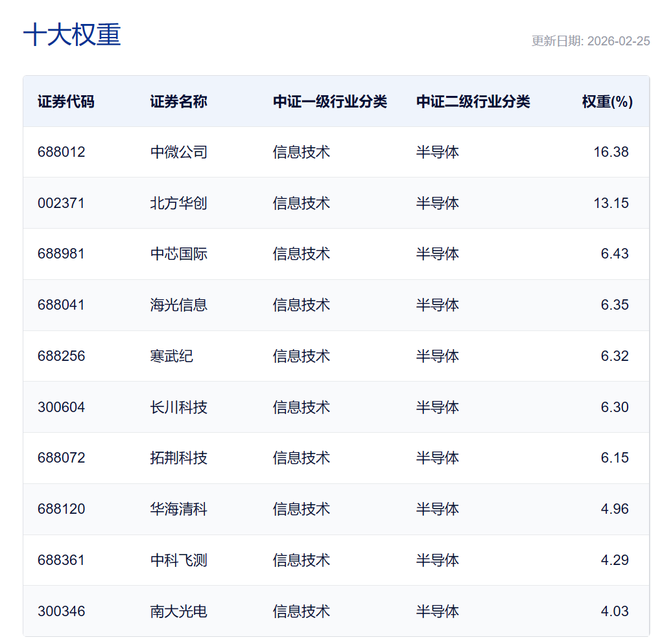Select the 证券代码 column header
This screenshot has height=644, width=660.
[64, 102]
